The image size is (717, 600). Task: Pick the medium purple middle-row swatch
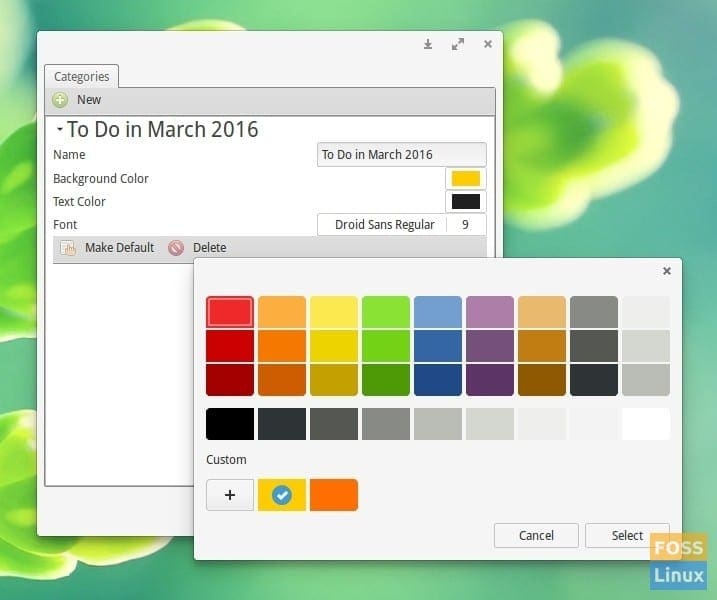tap(490, 346)
